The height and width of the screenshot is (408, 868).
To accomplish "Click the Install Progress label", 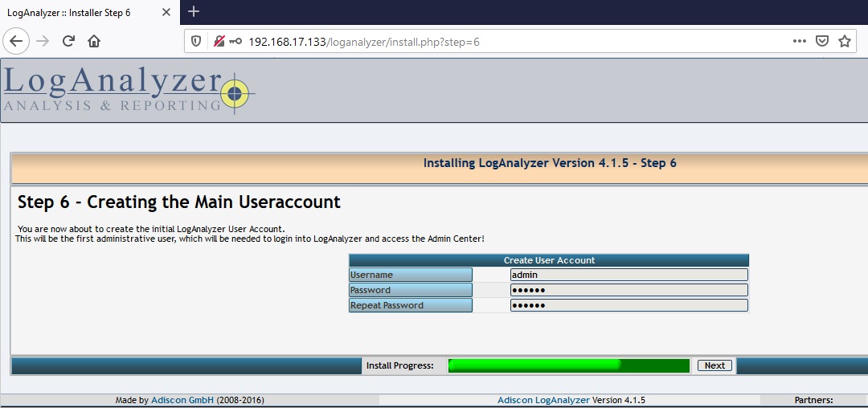I will 399,365.
